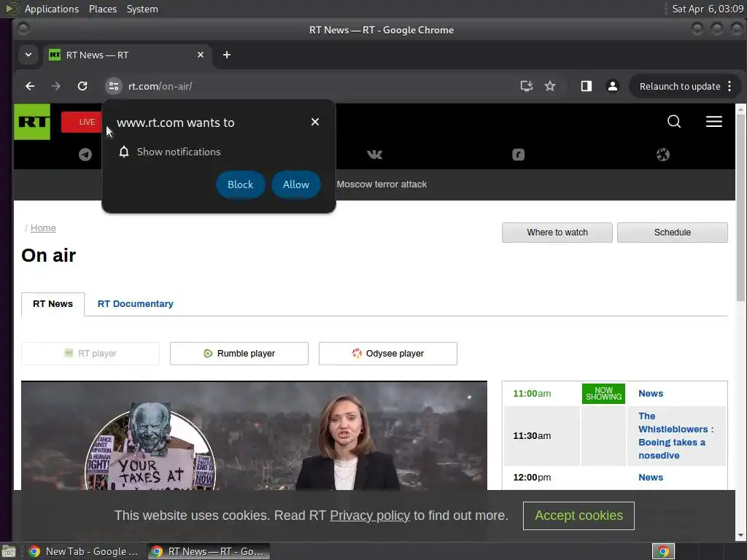Open the Places menu
Screen dimensions: 747x560
click(x=103, y=9)
